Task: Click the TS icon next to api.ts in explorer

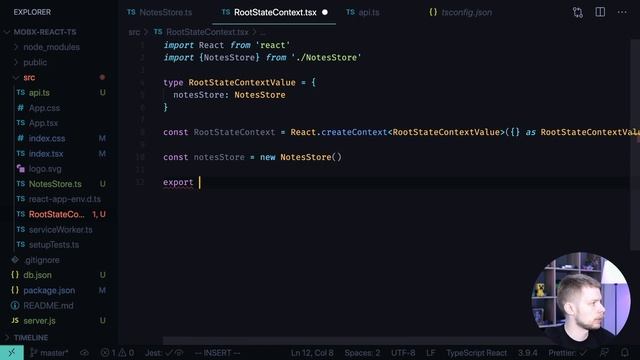Action: 20,93
